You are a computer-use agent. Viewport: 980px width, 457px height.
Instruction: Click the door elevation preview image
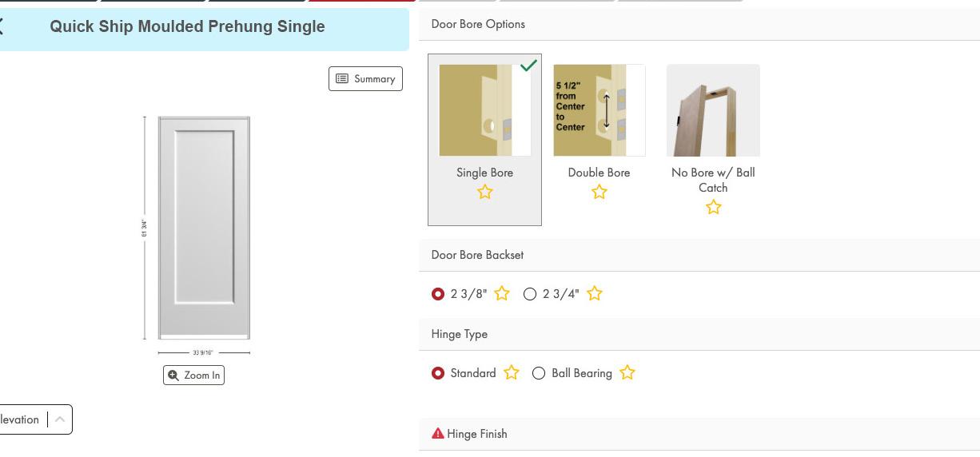[x=204, y=228]
